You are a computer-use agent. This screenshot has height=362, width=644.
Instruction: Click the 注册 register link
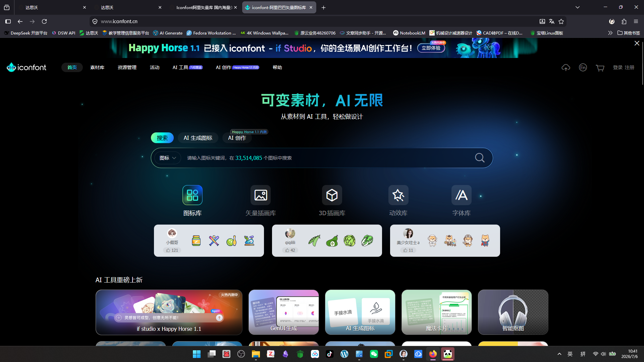tap(630, 67)
